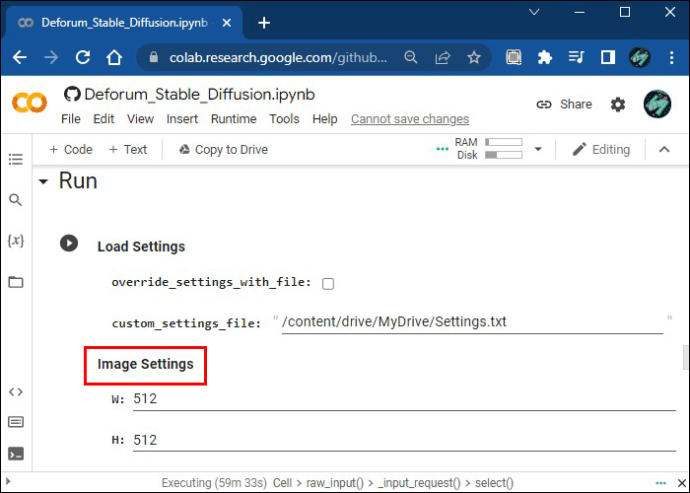The height and width of the screenshot is (493, 690).
Task: Toggle the browser side panel icon
Action: pos(608,57)
